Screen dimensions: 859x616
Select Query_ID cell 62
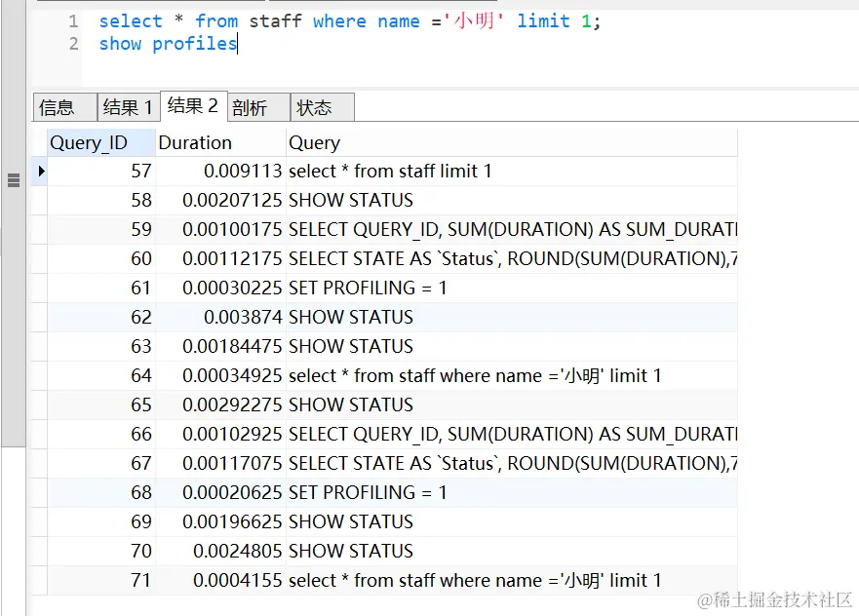click(x=101, y=317)
